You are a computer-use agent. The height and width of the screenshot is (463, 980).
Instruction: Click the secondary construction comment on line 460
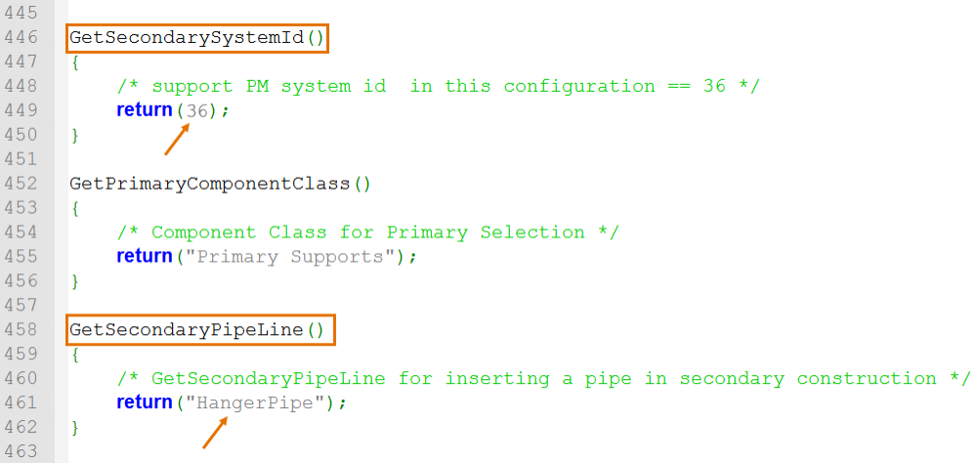(543, 378)
